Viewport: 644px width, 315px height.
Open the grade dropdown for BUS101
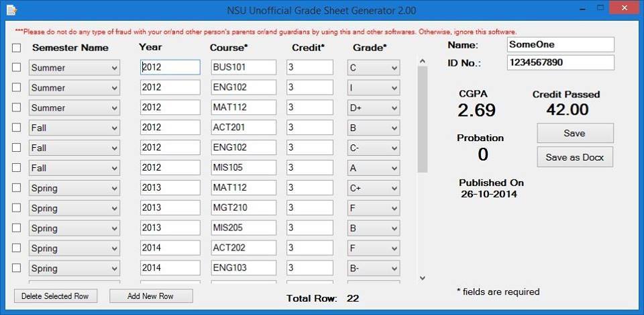click(x=374, y=68)
